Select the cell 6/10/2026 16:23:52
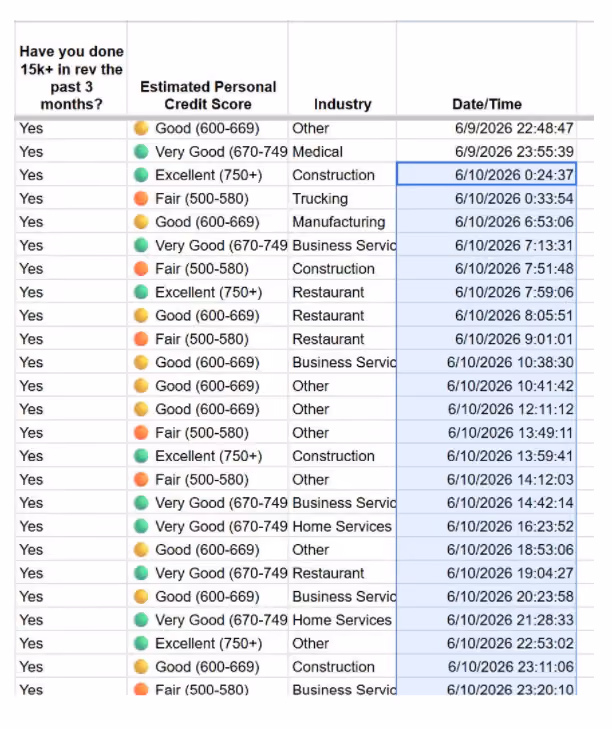This screenshot has height=729, width=612. point(486,526)
